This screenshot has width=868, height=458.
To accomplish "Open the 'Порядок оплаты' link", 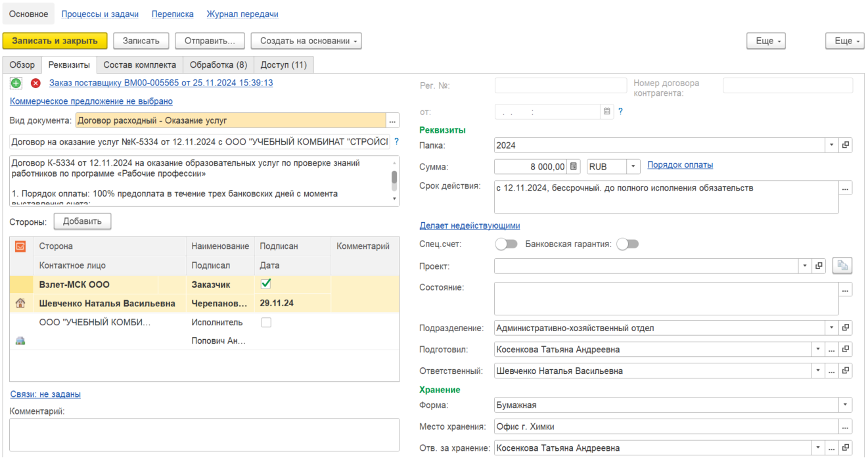I will click(x=680, y=165).
